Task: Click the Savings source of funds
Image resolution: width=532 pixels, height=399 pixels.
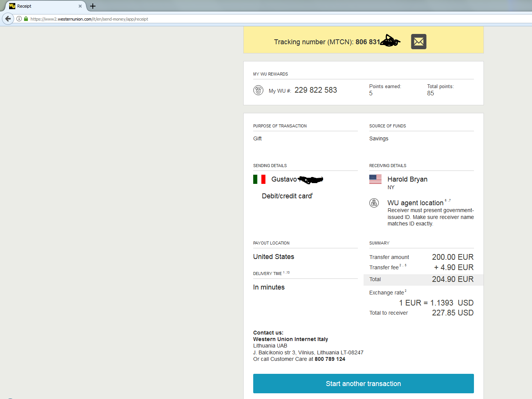Action: click(x=379, y=138)
